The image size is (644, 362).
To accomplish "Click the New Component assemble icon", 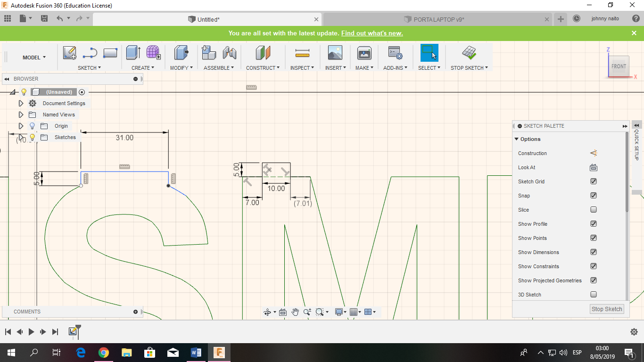I will click(x=209, y=52).
